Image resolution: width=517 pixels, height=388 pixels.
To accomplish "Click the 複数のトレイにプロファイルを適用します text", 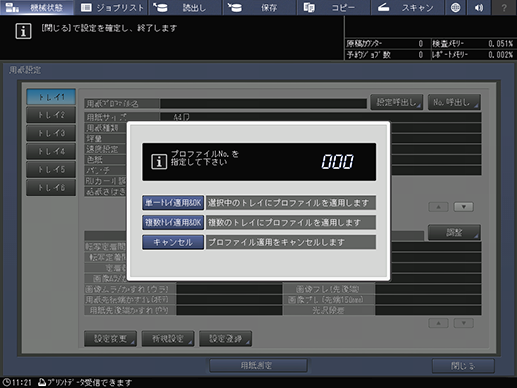I will pos(284,222).
